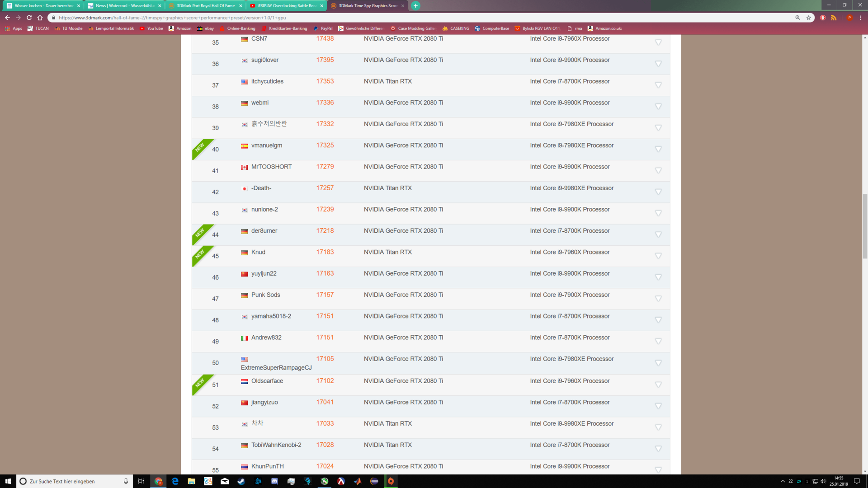Open the RSS feed extension icon
The width and height of the screenshot is (868, 488).
click(834, 18)
